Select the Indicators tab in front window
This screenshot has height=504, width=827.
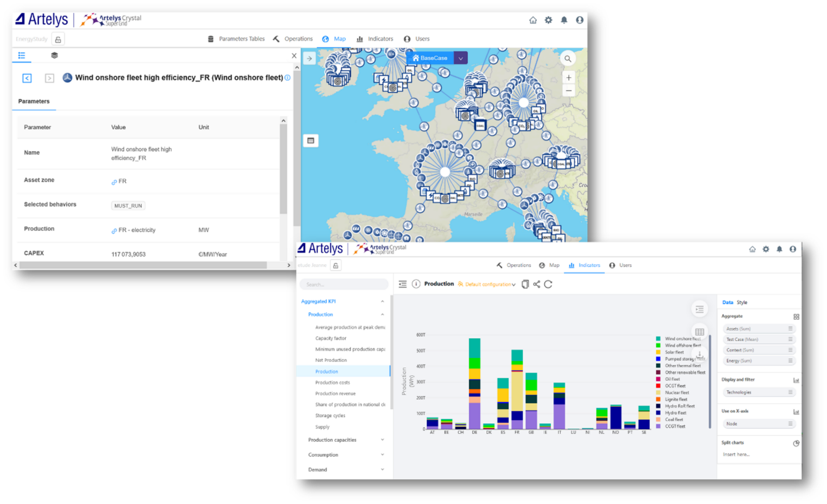584,265
